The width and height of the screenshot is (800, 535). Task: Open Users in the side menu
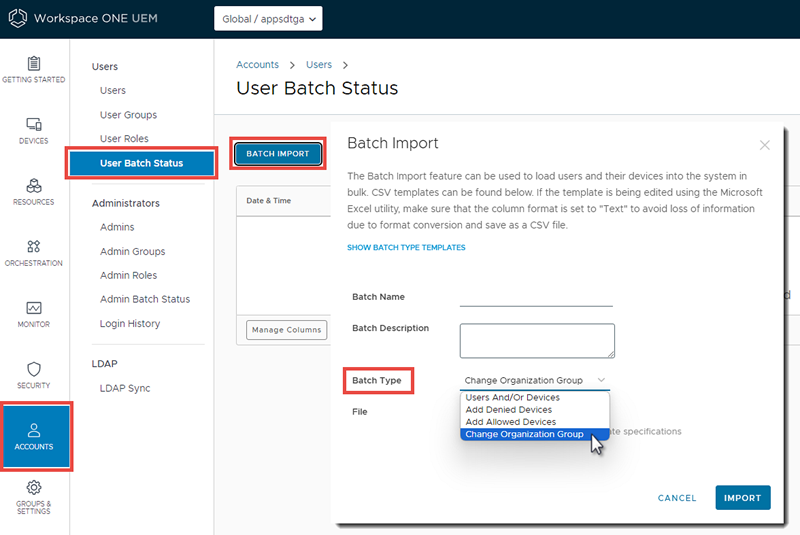coord(113,90)
